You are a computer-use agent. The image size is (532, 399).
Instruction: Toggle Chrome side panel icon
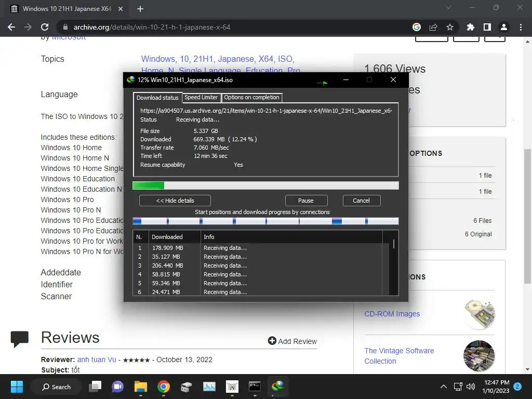[487, 27]
